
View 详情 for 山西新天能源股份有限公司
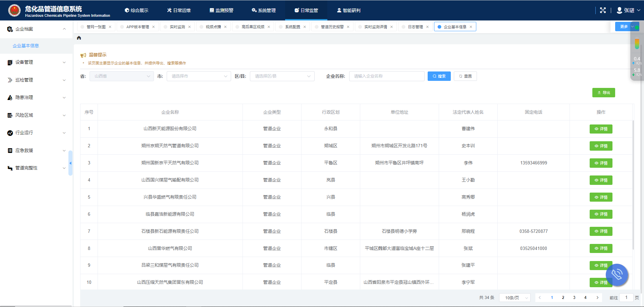[x=601, y=129]
